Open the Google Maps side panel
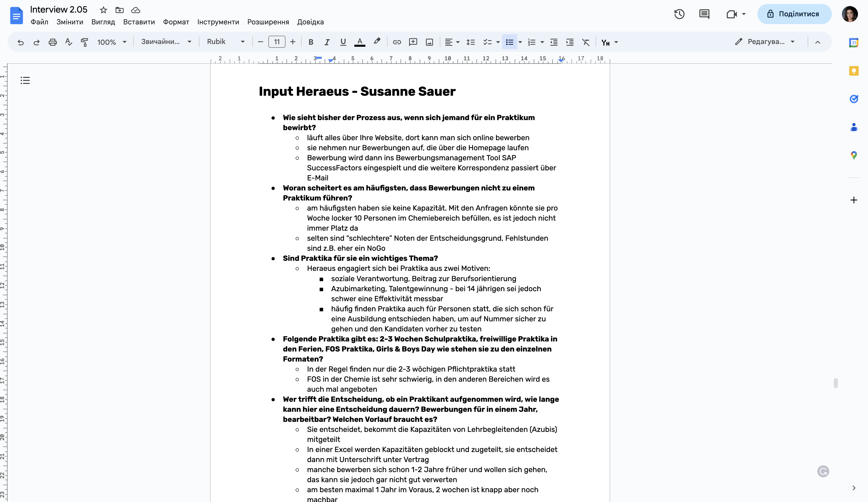 coord(853,155)
